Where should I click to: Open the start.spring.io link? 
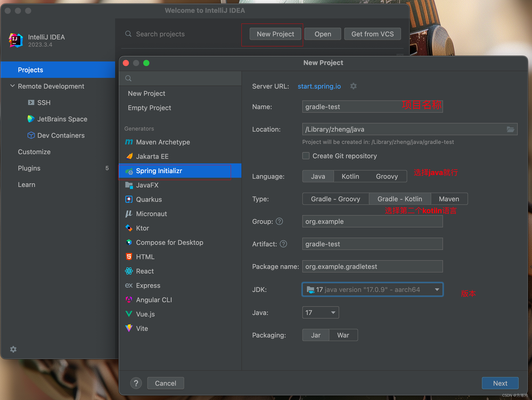pos(319,86)
